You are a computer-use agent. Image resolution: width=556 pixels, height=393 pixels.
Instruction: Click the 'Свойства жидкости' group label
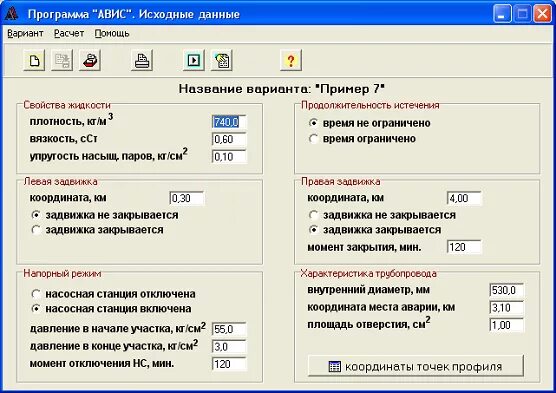click(67, 105)
